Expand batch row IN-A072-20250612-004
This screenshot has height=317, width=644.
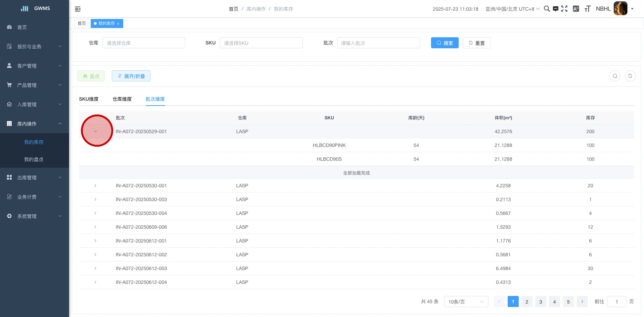click(95, 282)
